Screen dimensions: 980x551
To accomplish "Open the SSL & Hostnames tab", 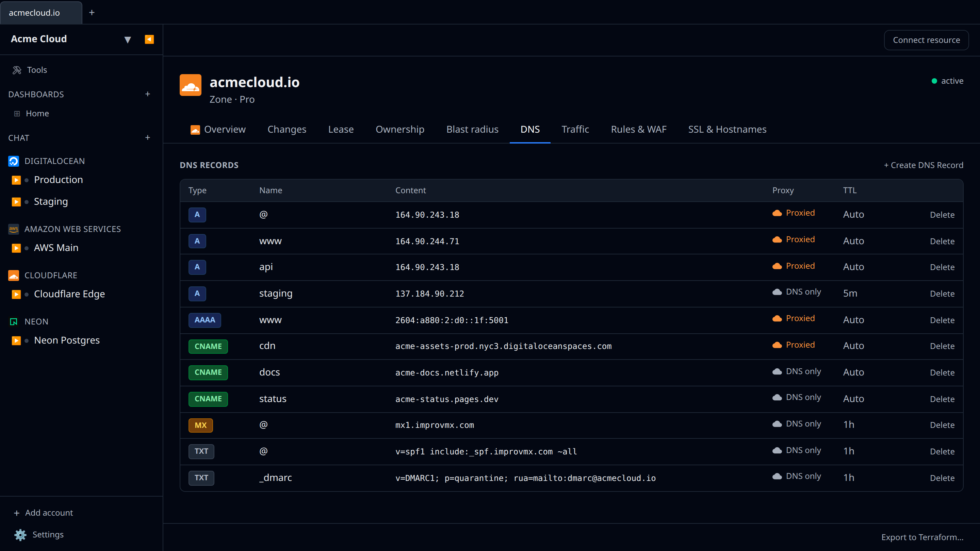I will pos(727,129).
